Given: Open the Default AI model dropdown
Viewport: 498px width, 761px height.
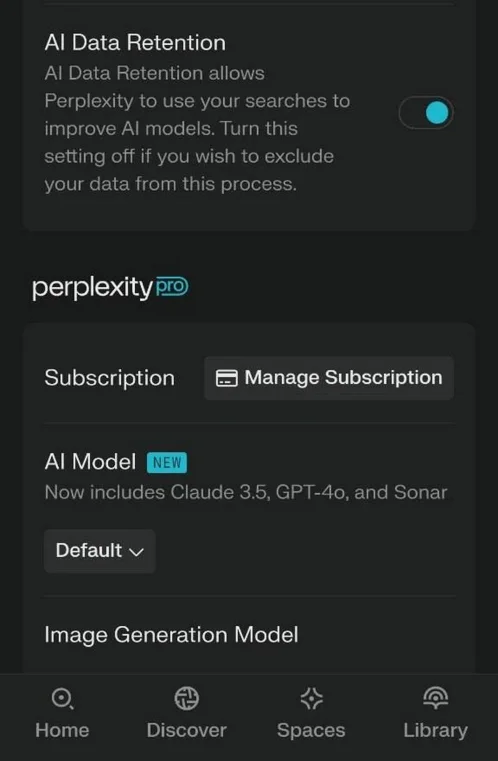Looking at the screenshot, I should (100, 551).
